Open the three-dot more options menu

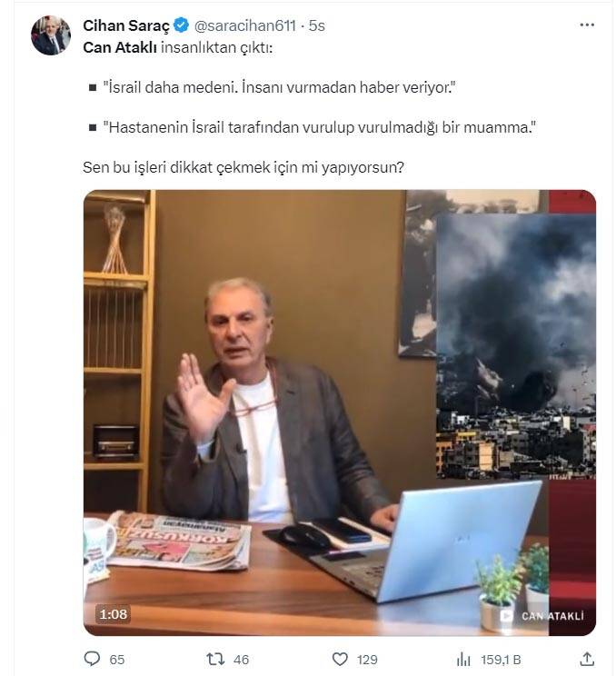(x=587, y=25)
